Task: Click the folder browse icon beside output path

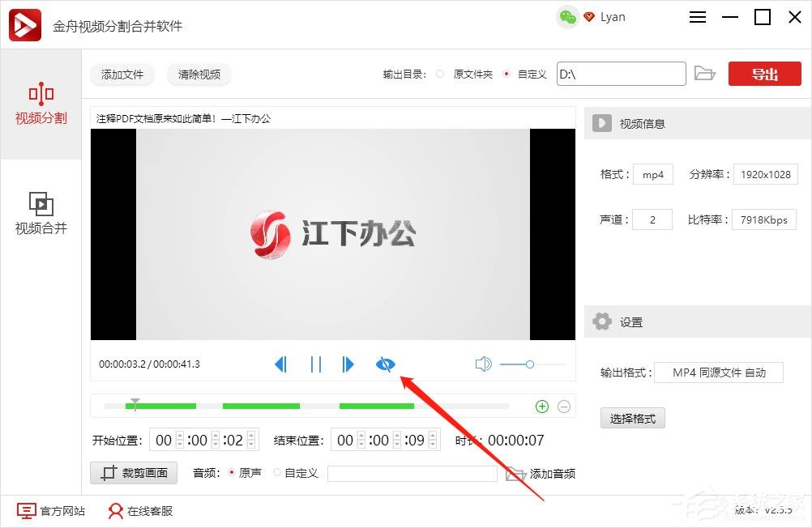Action: click(x=705, y=73)
